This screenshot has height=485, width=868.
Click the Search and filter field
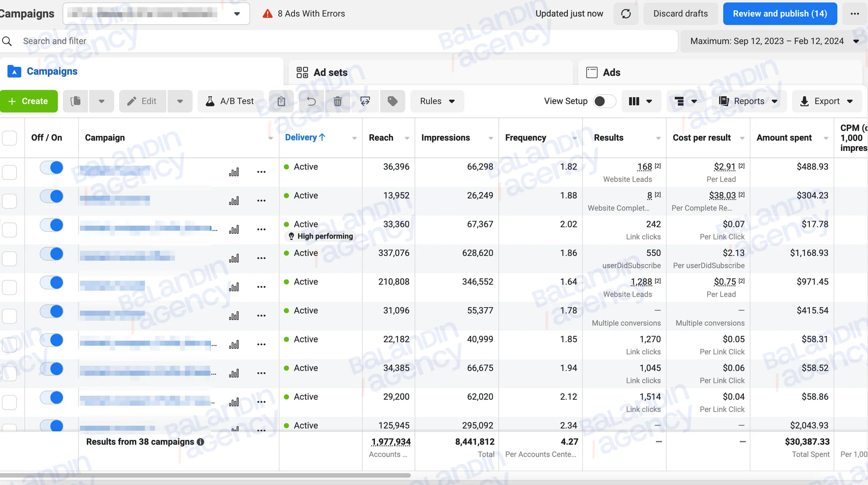pyautogui.click(x=339, y=41)
